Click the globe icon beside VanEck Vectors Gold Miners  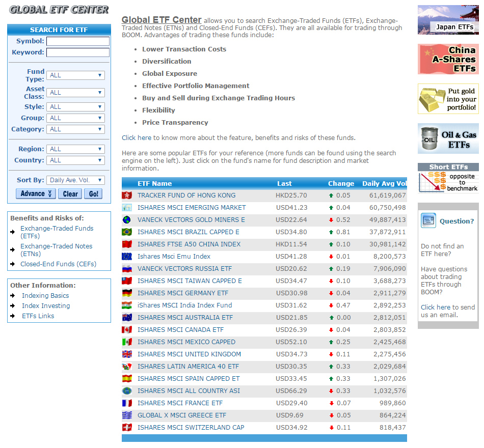click(x=127, y=220)
